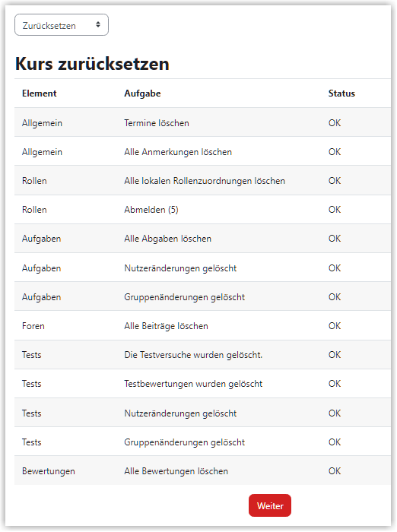Click OK status of Alle Bewertungen löschen
Viewport: 397px width, 532px height.
(x=335, y=471)
